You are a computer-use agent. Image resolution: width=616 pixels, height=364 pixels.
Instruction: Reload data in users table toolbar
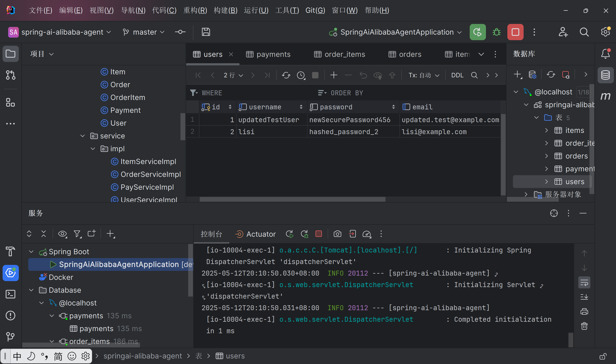[x=286, y=75]
